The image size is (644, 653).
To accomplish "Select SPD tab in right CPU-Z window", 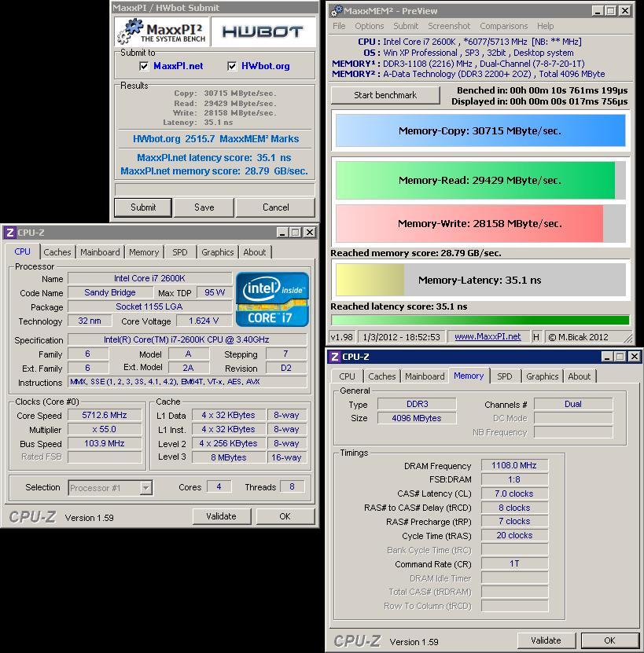I will (x=504, y=376).
